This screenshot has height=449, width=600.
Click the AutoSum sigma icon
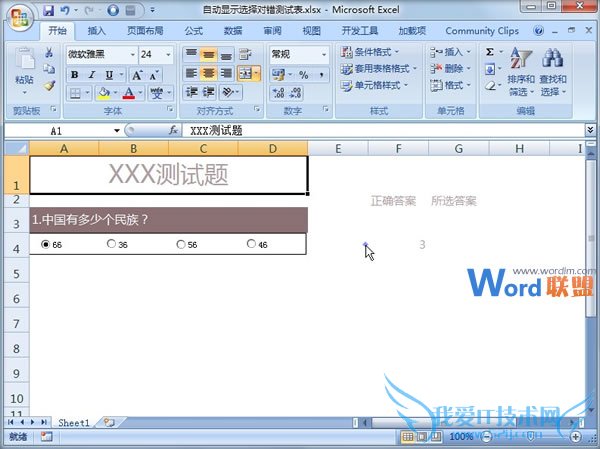point(489,52)
